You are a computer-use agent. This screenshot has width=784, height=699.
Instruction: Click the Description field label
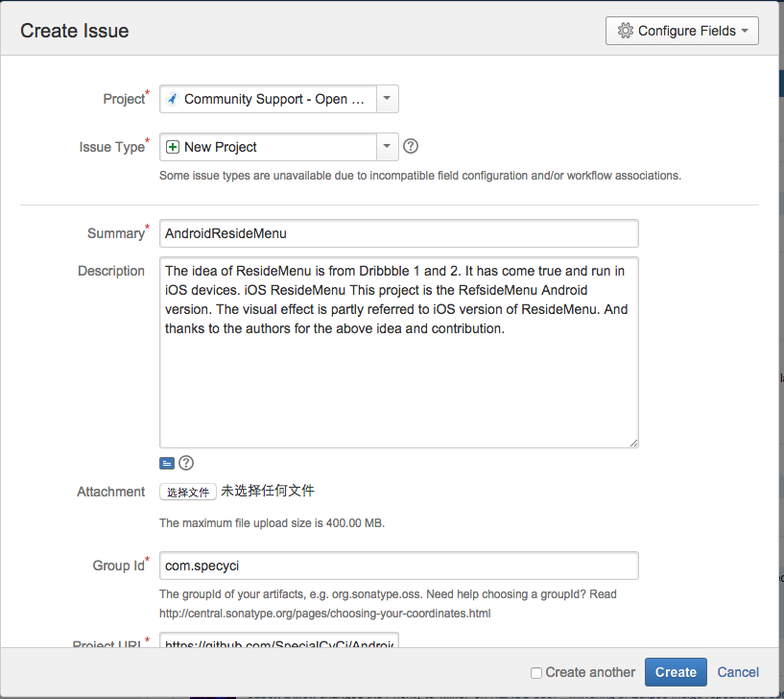[x=111, y=271]
